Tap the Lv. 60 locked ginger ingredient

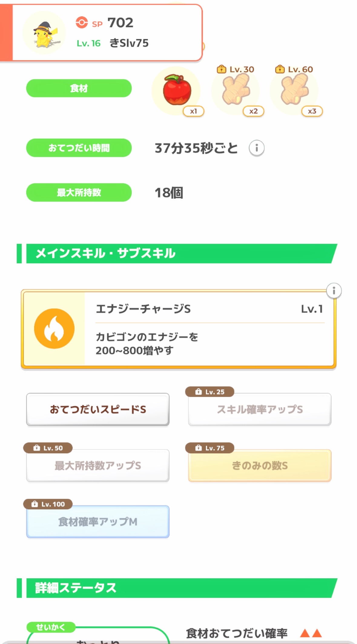pos(294,90)
